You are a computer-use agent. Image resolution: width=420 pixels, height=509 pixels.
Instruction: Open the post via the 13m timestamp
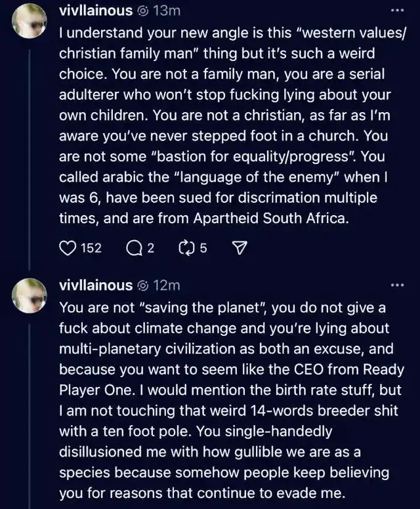[165, 11]
